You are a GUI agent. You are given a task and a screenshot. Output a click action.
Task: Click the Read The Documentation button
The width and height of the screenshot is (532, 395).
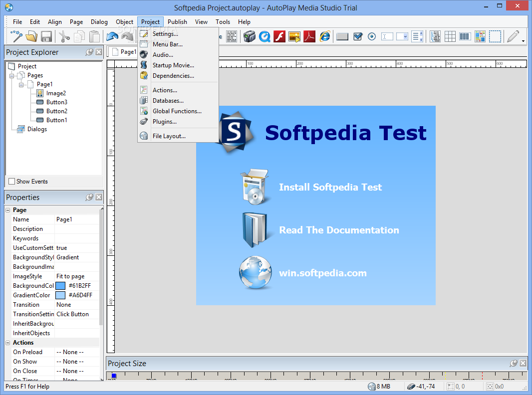320,230
